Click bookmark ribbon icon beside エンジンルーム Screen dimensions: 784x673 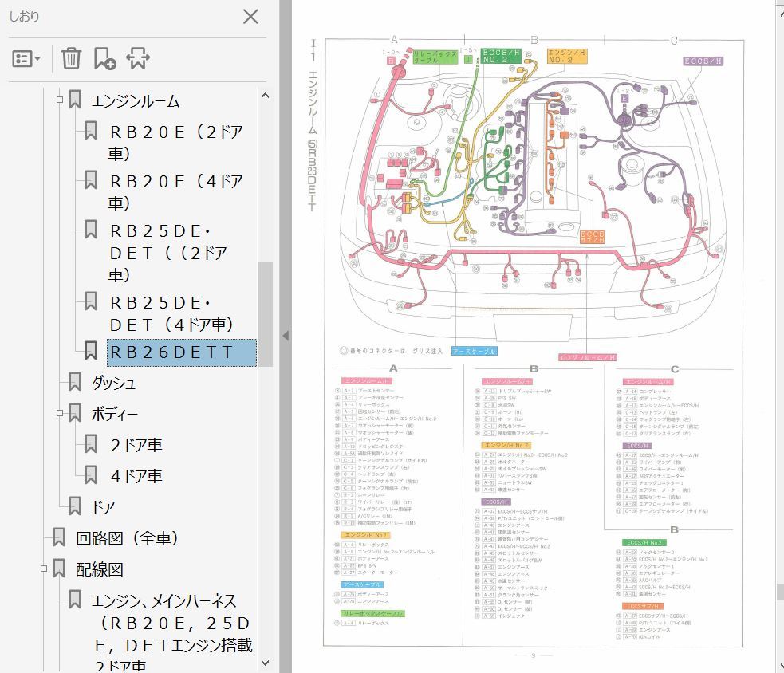coord(74,99)
